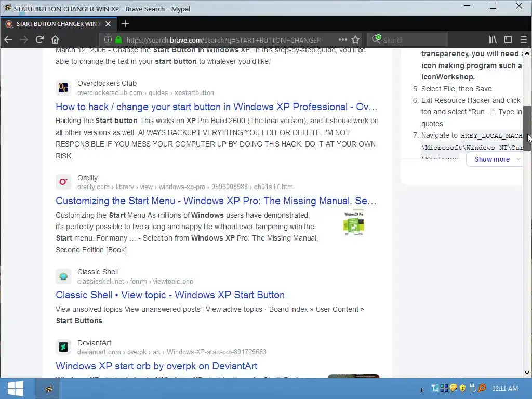Click the green padlock security icon
Screen dimensions: 532x399
pyautogui.click(x=118, y=39)
